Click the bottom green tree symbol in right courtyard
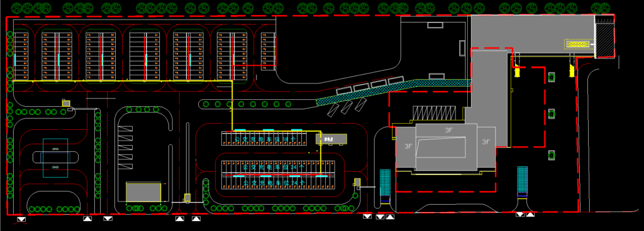644x231 pixels. [552, 155]
